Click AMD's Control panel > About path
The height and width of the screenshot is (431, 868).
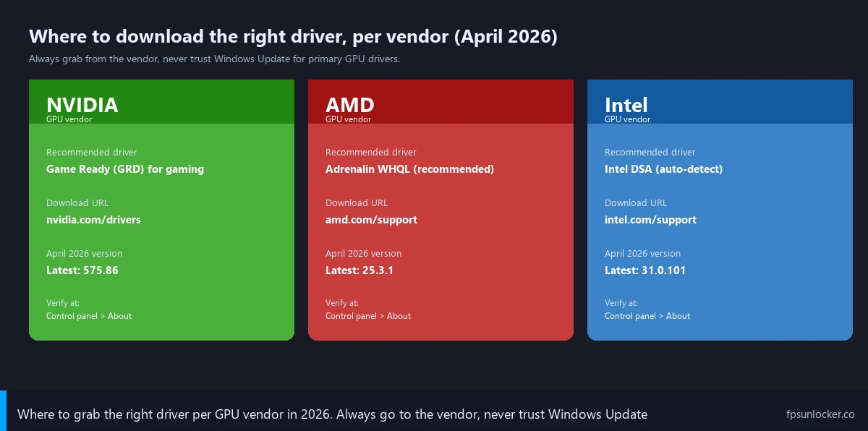click(x=368, y=316)
